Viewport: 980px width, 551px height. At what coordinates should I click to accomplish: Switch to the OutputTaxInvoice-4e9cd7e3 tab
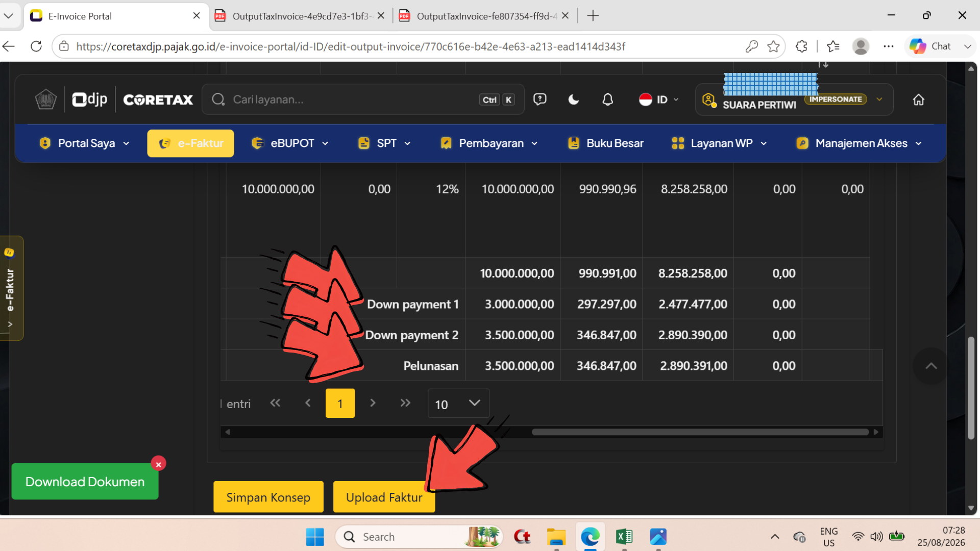pos(301,16)
